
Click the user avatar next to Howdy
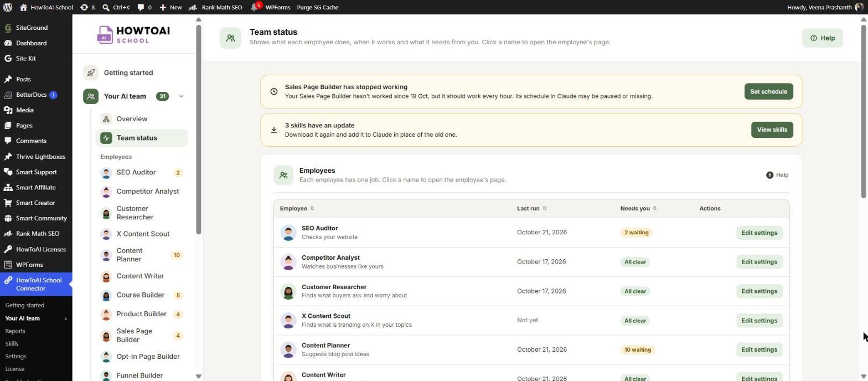(x=859, y=7)
